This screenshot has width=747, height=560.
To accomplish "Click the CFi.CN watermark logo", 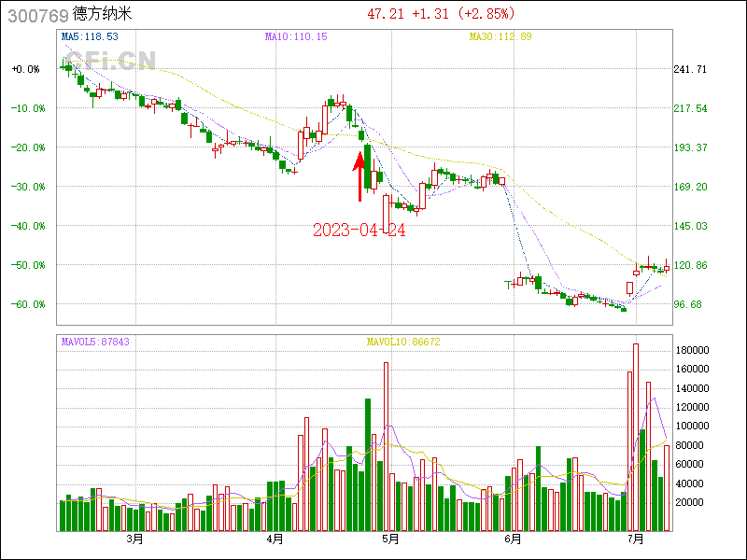I will [x=107, y=62].
